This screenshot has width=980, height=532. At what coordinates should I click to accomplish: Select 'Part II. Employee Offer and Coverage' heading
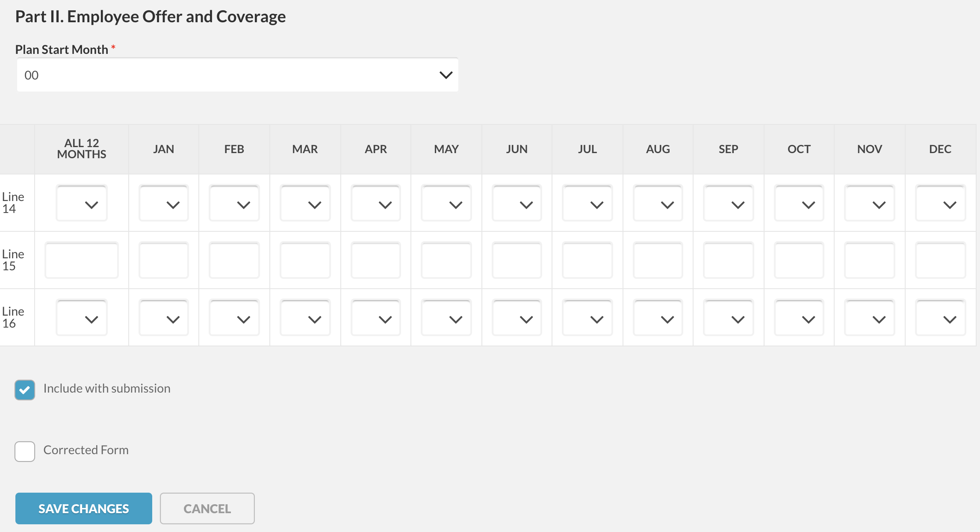(x=151, y=17)
